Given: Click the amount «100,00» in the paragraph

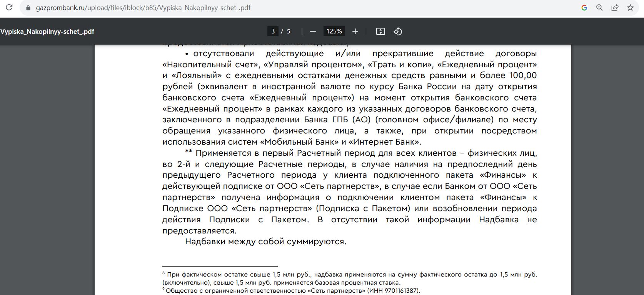Looking at the screenshot, I should [523, 75].
